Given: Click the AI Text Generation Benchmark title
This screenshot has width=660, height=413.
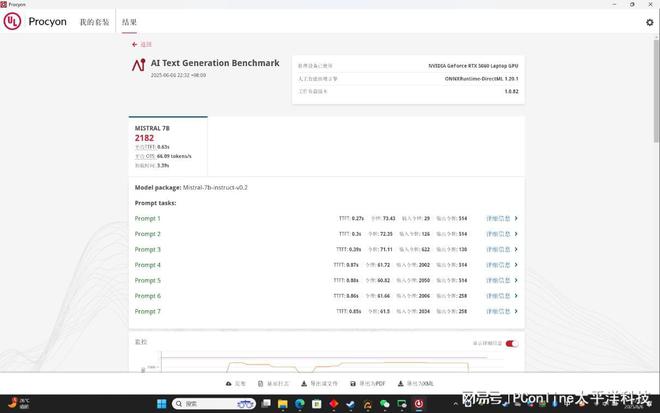Looking at the screenshot, I should pos(215,63).
